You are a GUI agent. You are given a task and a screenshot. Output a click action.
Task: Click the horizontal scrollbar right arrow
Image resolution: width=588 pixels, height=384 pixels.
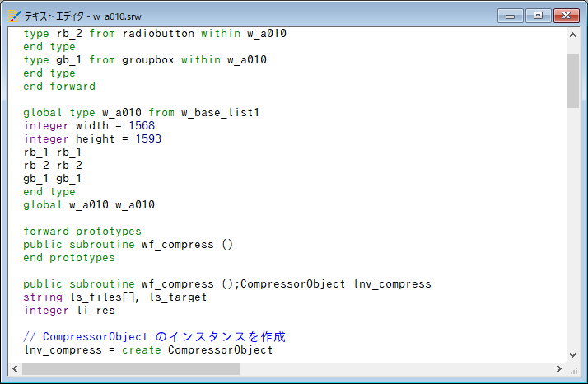(559, 369)
